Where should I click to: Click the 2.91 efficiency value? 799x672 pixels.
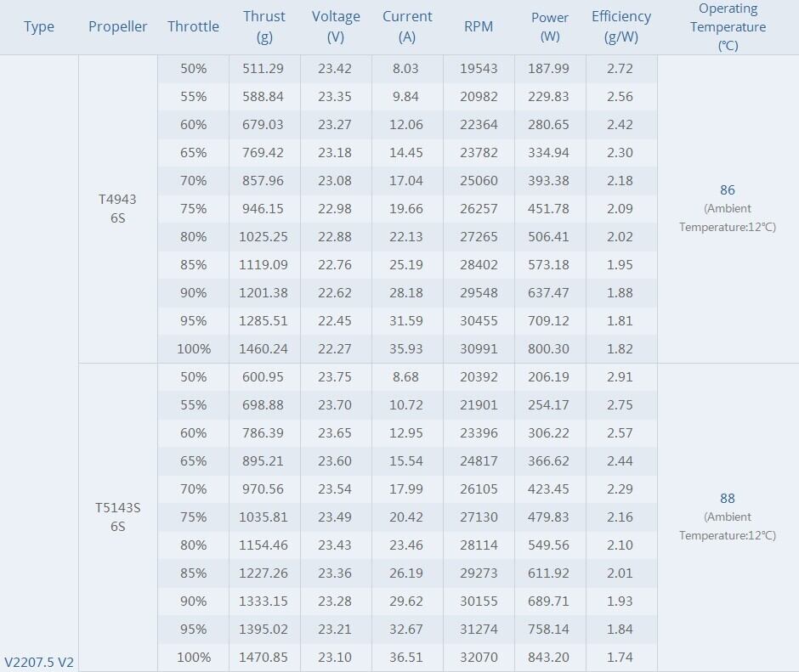620,377
